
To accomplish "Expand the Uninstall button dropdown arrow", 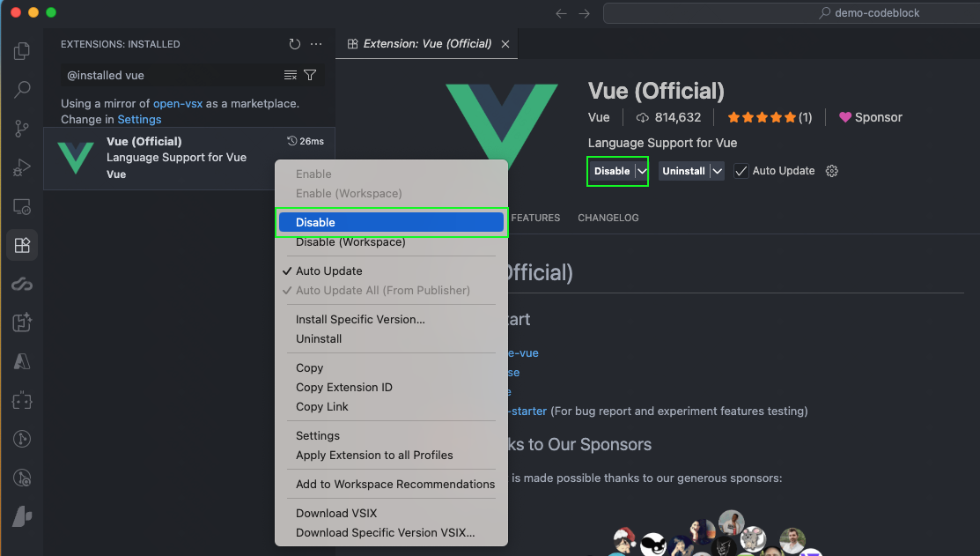I will click(x=718, y=171).
